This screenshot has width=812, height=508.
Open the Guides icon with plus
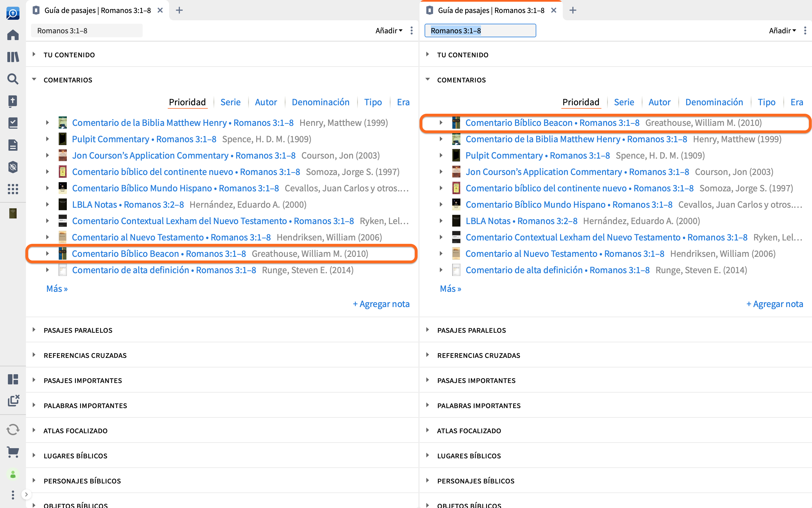[13, 101]
